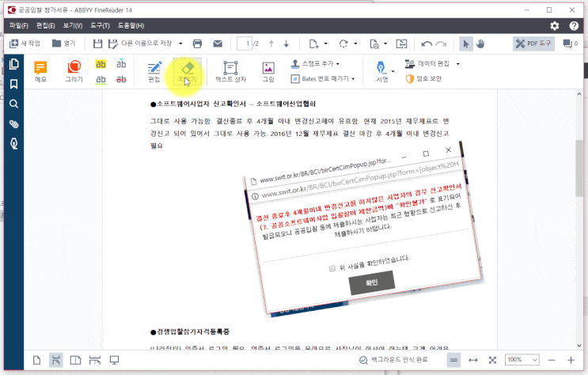This screenshot has height=375, width=588.
Task: Select the Text Box (텍스트 상자) tool
Action: pyautogui.click(x=230, y=71)
